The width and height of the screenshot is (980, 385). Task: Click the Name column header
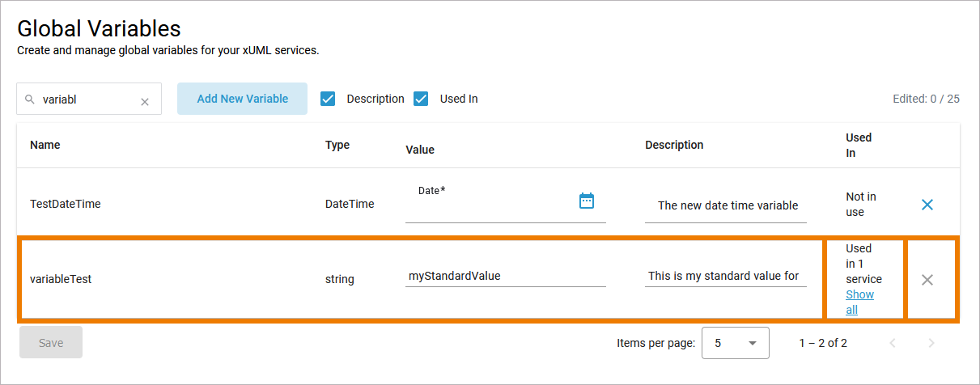45,145
